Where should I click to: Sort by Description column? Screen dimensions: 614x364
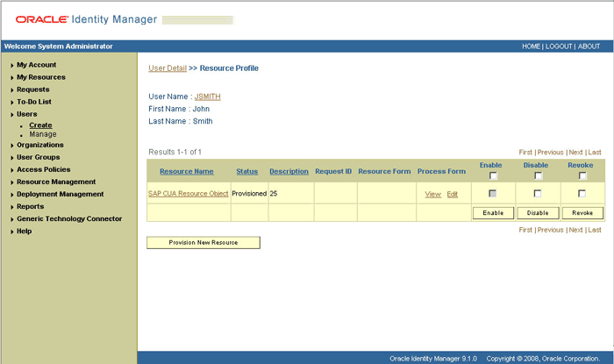289,171
